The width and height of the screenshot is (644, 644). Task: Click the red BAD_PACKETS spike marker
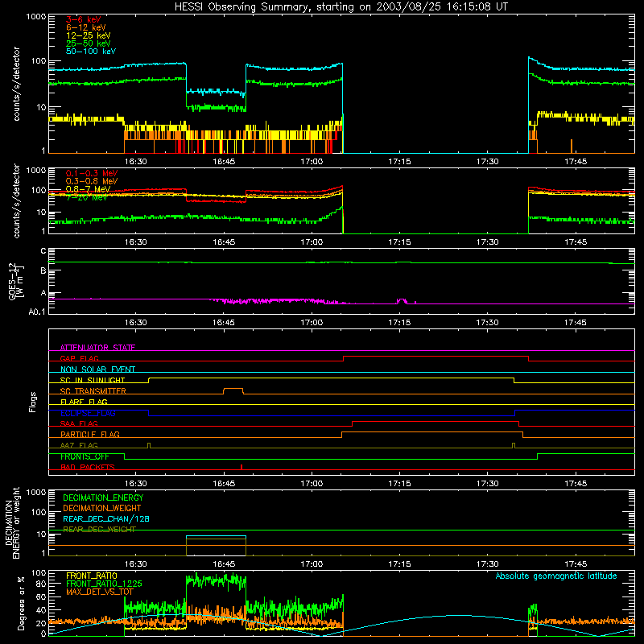[x=242, y=467]
